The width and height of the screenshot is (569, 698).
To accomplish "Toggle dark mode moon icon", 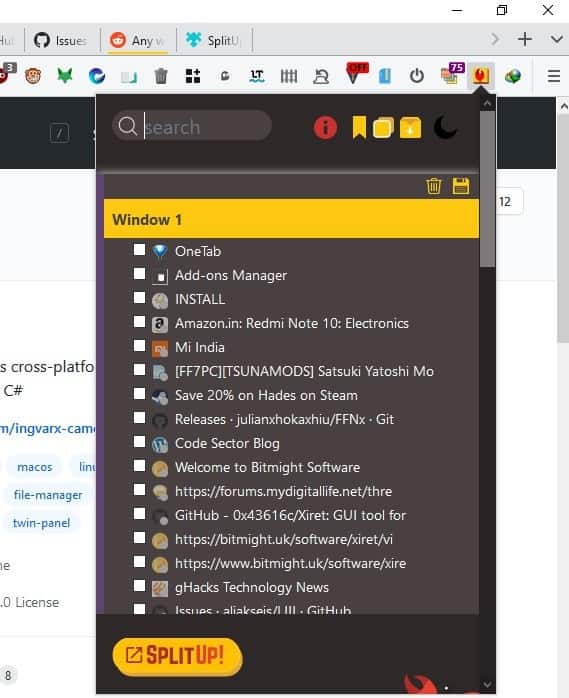I will pyautogui.click(x=445, y=128).
